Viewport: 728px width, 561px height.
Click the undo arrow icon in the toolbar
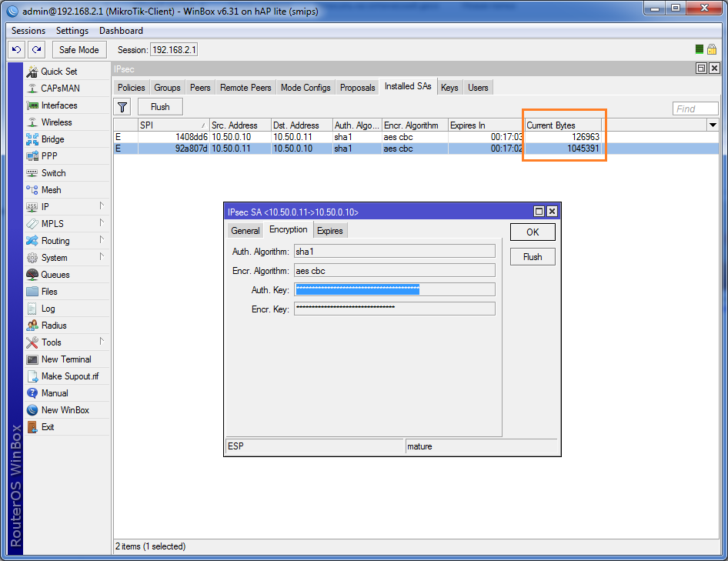(x=16, y=49)
